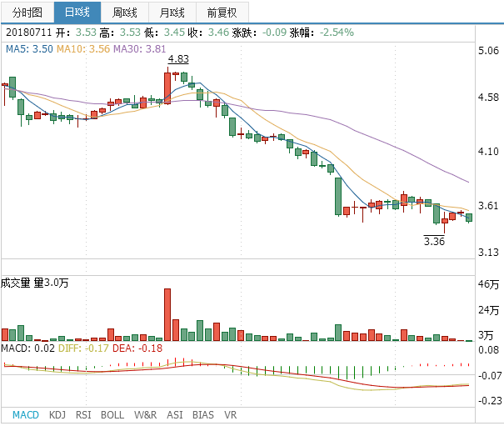Click the MA30: 3.81 value
This screenshot has height=426, width=504.
[x=139, y=49]
